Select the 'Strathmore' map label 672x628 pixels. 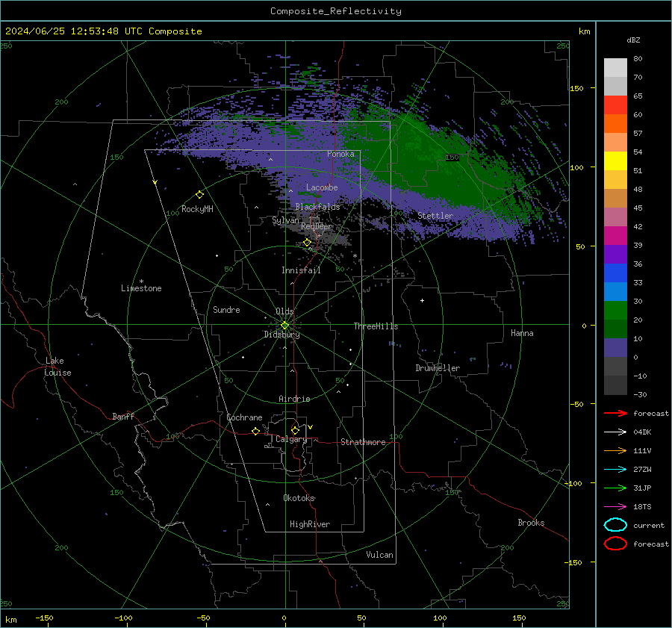click(x=363, y=442)
